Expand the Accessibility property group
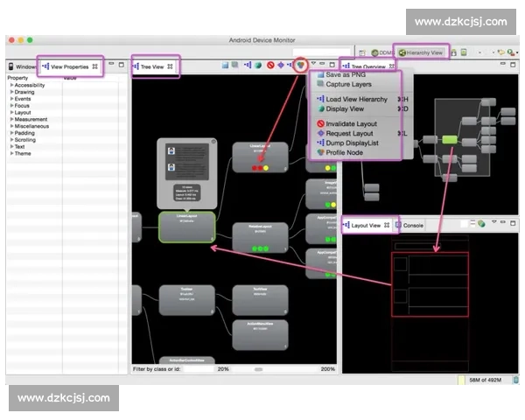The width and height of the screenshot is (525, 420). click(x=11, y=85)
